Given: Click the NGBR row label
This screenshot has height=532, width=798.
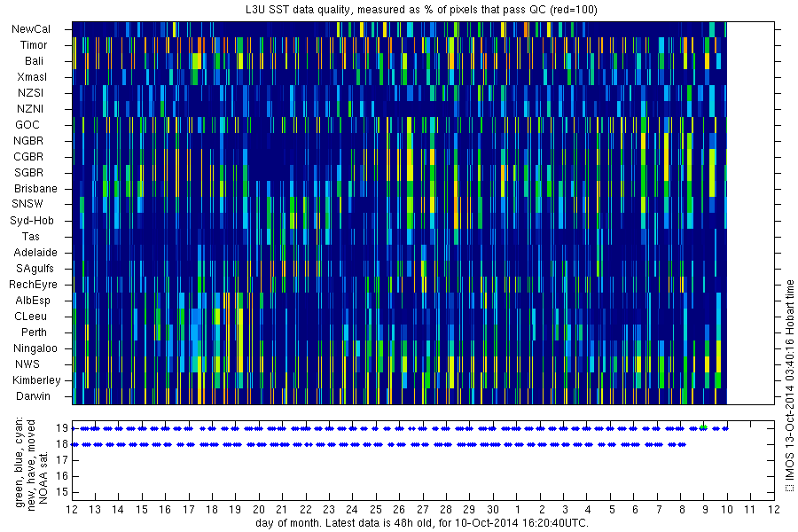Looking at the screenshot, I should [28, 141].
